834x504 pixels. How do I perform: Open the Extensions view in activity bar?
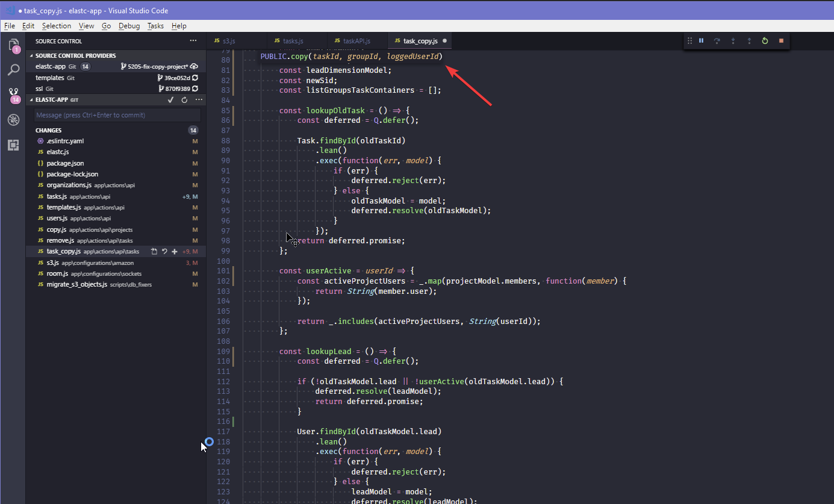tap(13, 145)
